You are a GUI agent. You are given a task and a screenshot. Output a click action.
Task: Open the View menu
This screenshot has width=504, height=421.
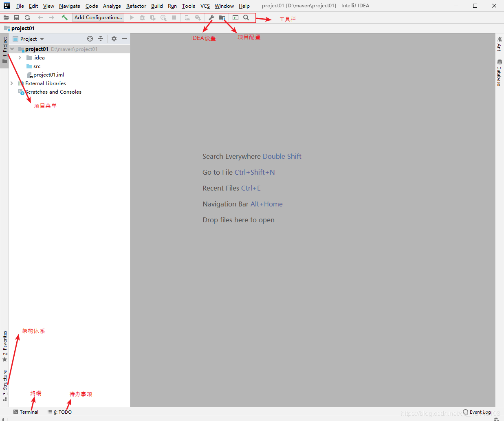click(x=48, y=6)
